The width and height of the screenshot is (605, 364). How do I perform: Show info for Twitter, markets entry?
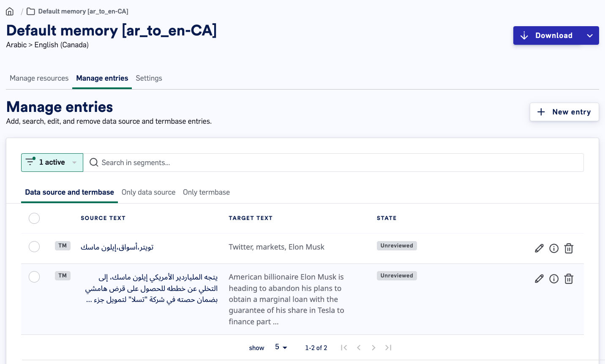tap(554, 248)
